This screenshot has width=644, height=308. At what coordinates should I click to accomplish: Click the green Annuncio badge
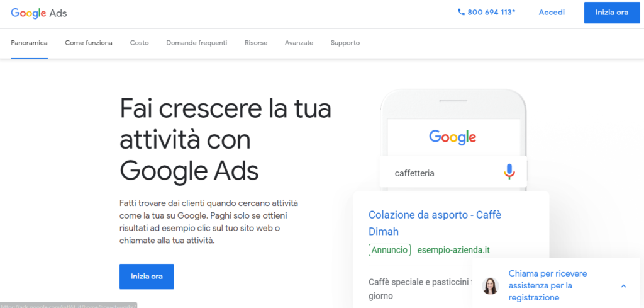pyautogui.click(x=389, y=250)
